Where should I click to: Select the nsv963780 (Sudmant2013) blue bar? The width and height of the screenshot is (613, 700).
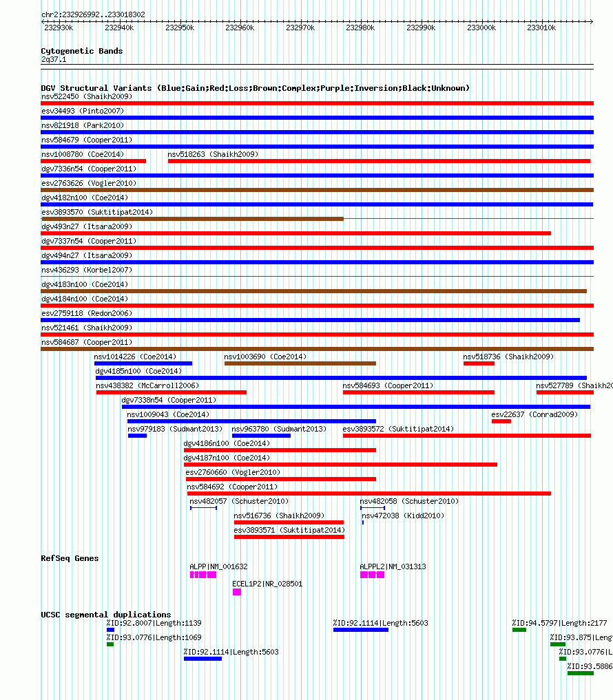[261, 436]
